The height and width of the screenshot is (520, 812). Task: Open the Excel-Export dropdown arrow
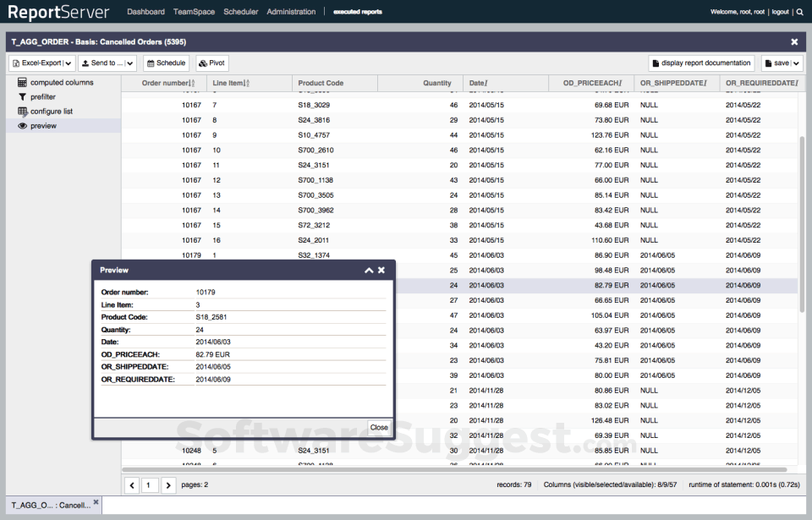tap(69, 63)
